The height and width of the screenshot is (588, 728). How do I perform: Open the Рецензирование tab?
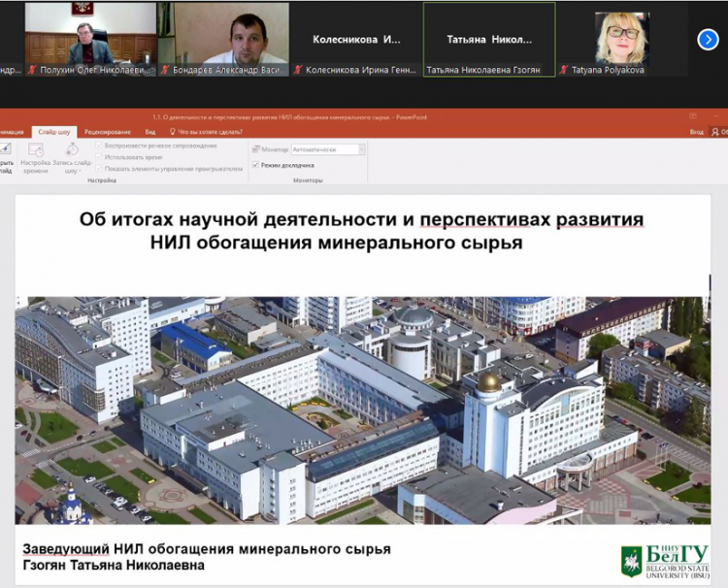tap(107, 132)
